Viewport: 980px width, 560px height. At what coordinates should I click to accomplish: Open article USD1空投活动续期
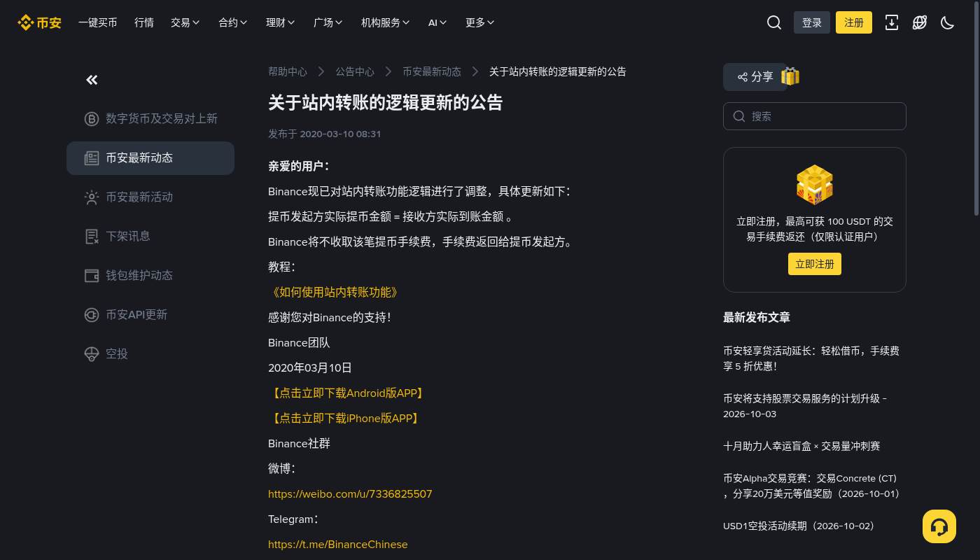point(799,526)
